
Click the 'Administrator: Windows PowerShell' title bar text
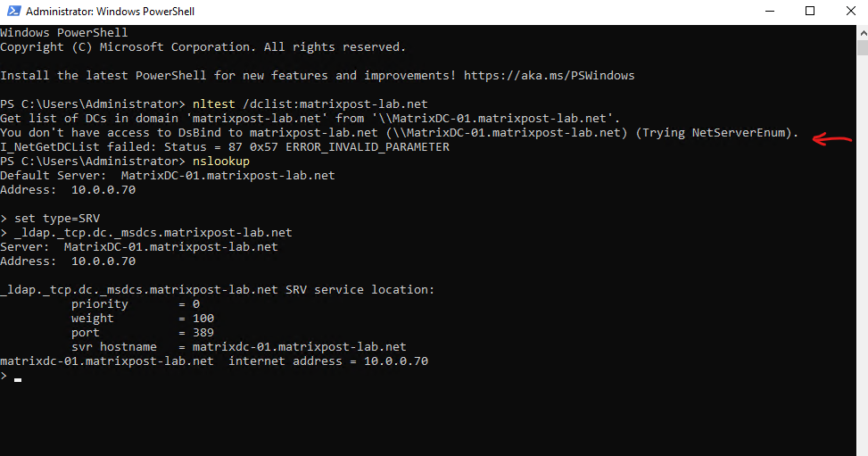click(x=110, y=11)
